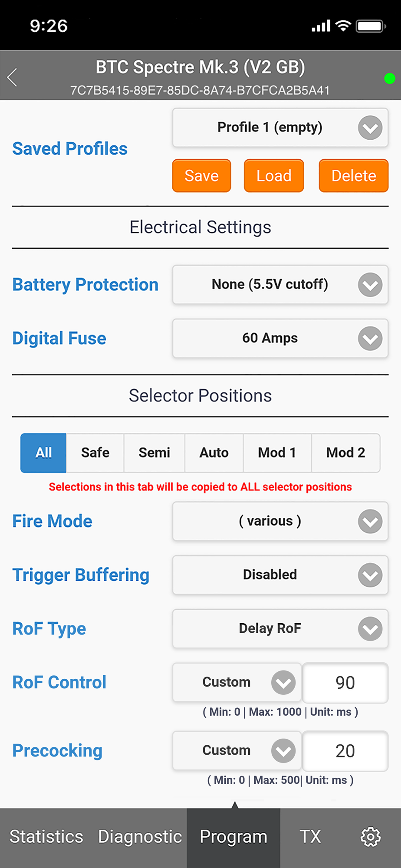
Task: Open the Digital Fuse 60 Amps dropdown
Action: click(x=280, y=339)
